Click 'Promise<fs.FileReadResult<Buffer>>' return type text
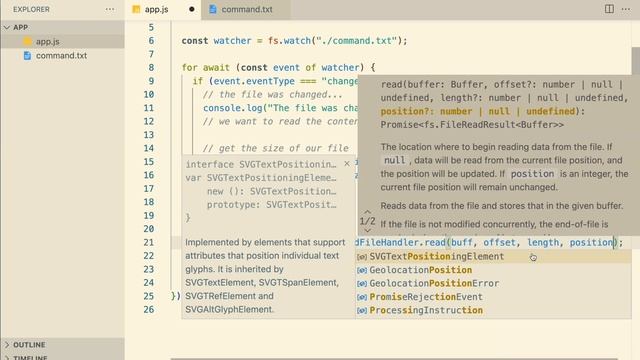Image resolution: width=640 pixels, height=360 pixels. pyautogui.click(x=472, y=125)
